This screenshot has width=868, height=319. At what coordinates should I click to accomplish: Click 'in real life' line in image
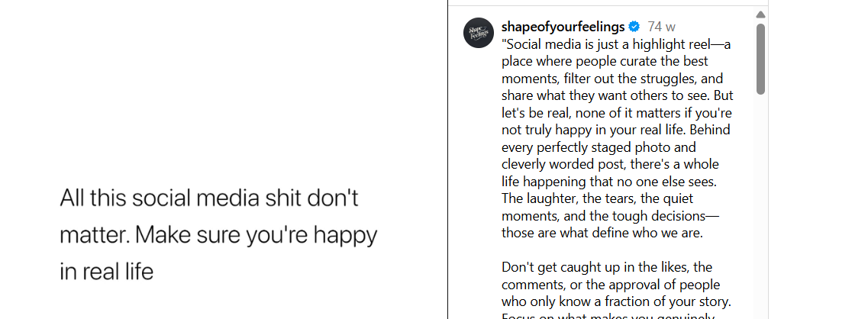pos(107,271)
